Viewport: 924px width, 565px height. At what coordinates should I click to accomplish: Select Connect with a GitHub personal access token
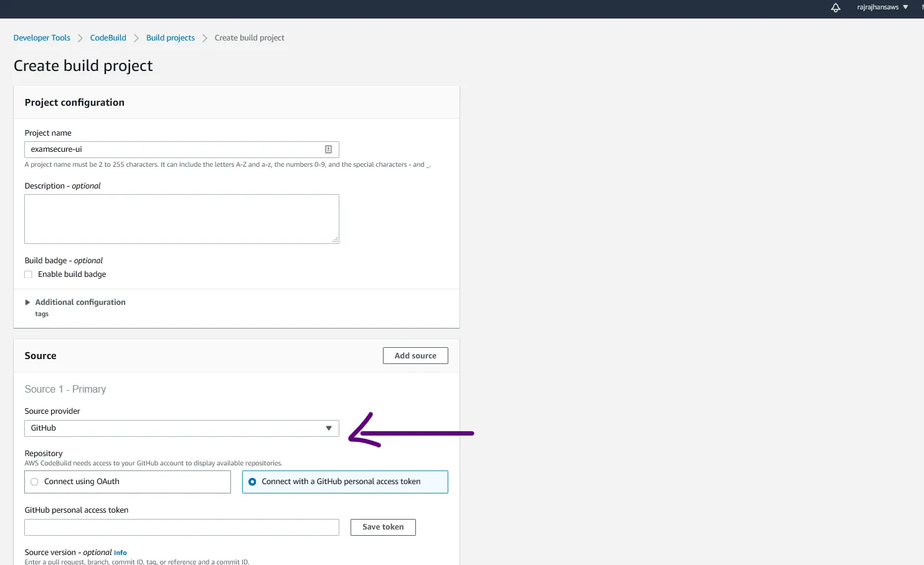coord(252,481)
